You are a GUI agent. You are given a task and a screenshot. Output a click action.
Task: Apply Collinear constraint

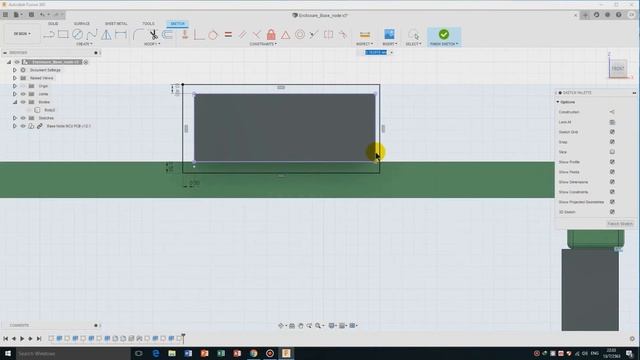click(x=314, y=35)
